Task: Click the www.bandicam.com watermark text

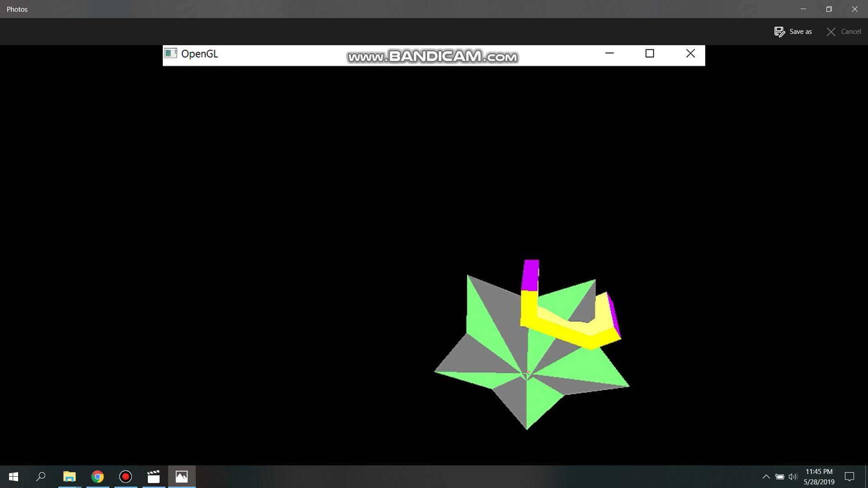Action: (x=433, y=56)
